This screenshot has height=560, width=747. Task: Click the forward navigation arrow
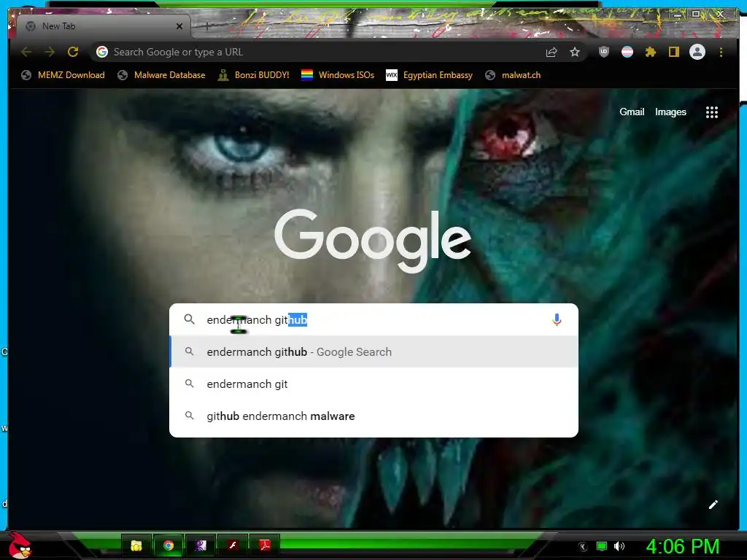tap(50, 52)
